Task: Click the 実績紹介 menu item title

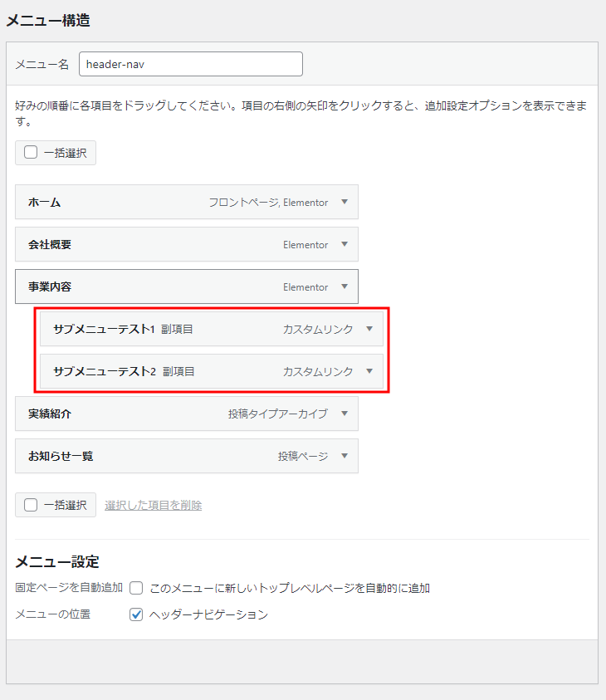Action: pos(50,414)
